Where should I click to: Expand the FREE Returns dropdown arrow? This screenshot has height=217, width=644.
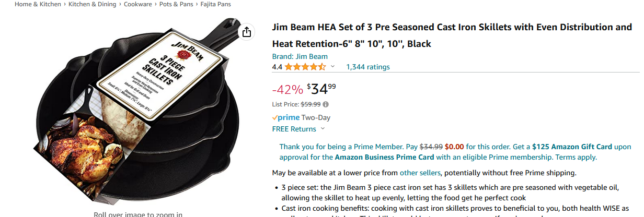(x=323, y=129)
